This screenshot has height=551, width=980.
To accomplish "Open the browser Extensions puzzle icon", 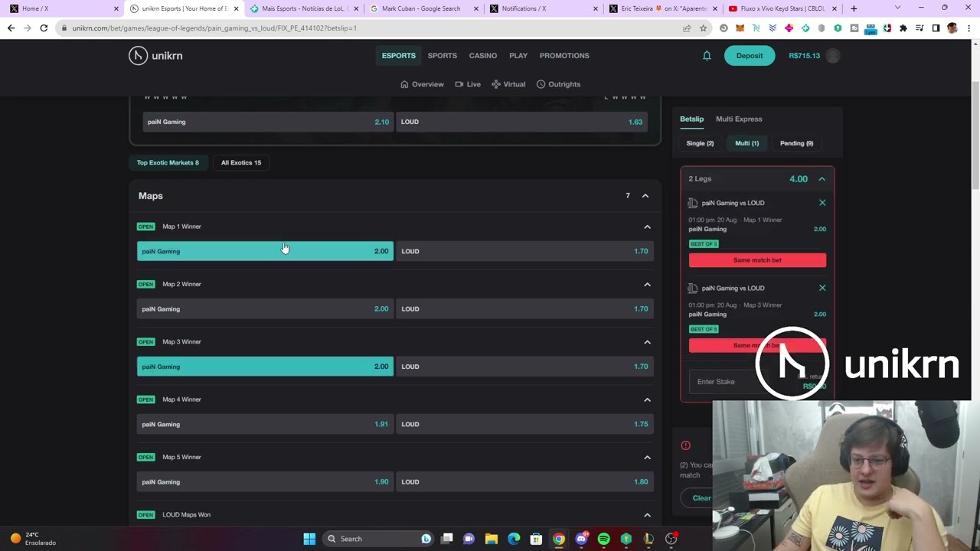I will (903, 28).
